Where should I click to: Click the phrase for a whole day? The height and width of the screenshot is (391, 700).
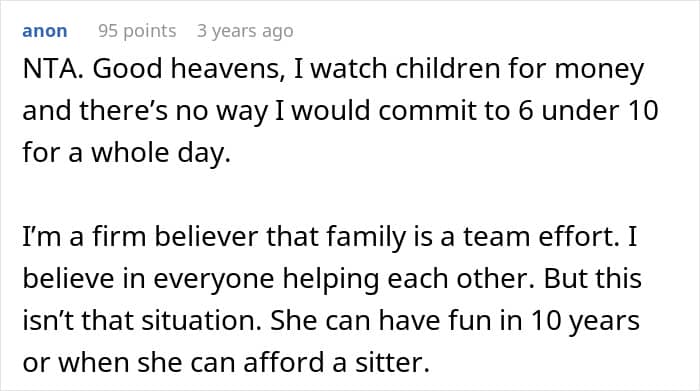(x=126, y=152)
